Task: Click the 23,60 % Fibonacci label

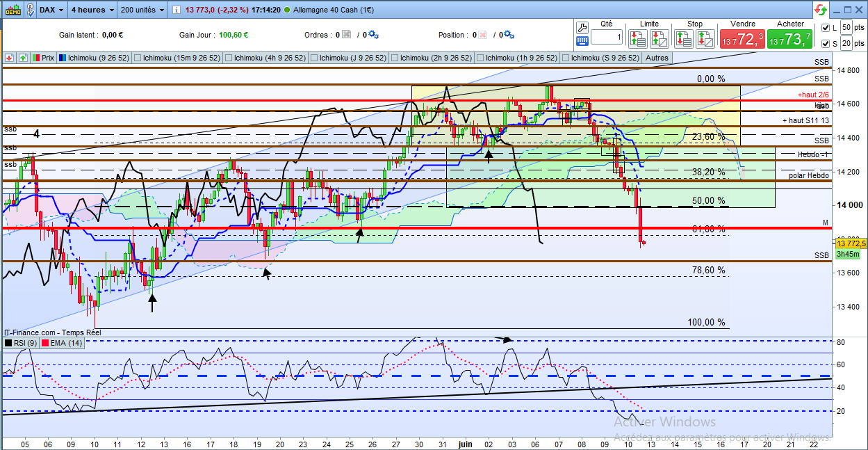Action: tap(709, 136)
